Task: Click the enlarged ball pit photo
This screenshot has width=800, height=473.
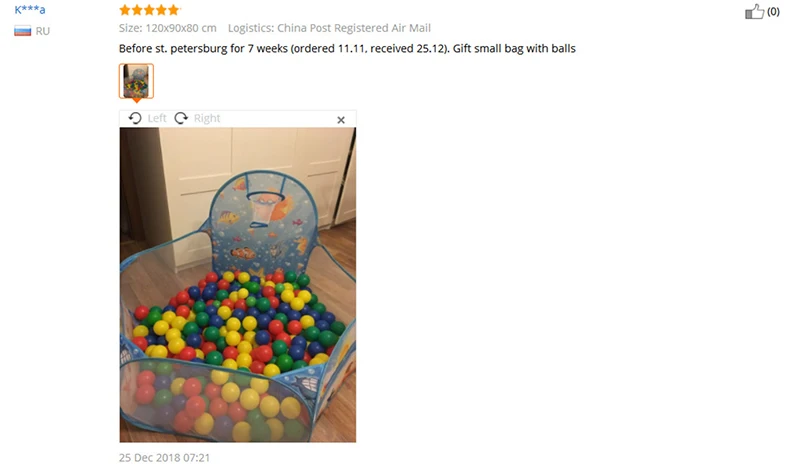Action: pos(238,285)
